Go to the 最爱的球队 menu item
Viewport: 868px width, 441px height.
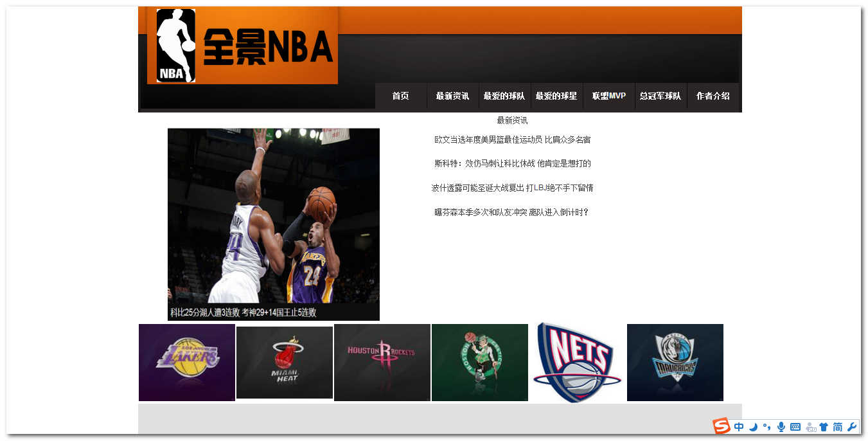click(504, 96)
